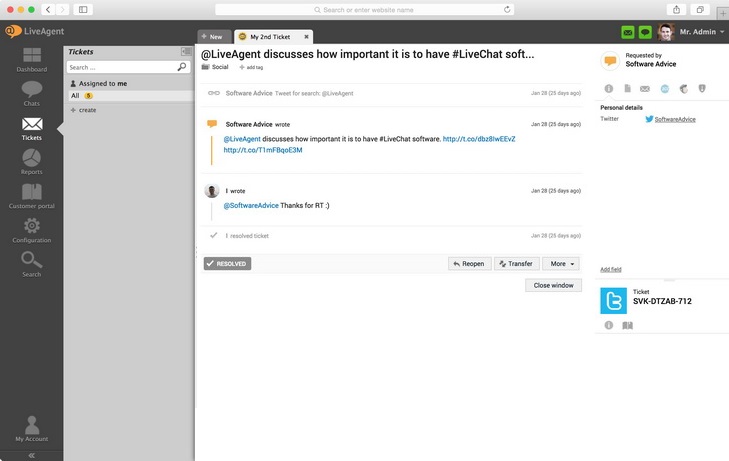Toggle the Safari sidebar button
Image resolution: width=729 pixels, height=461 pixels.
pos(83,9)
